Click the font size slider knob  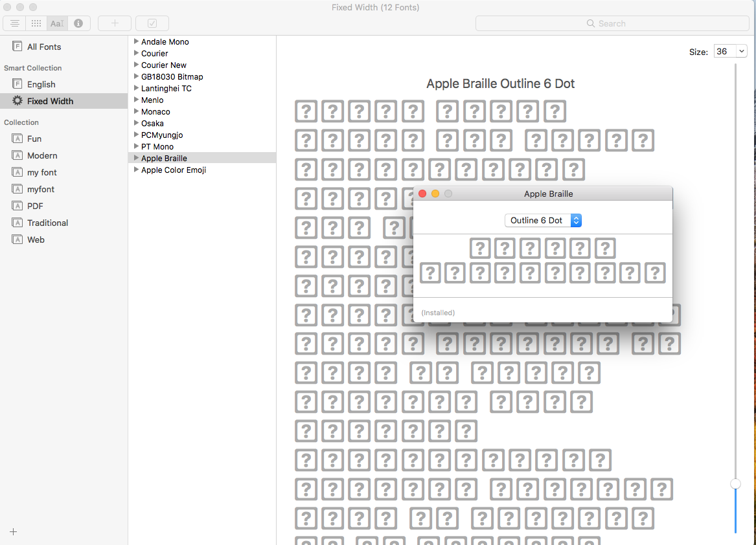735,484
